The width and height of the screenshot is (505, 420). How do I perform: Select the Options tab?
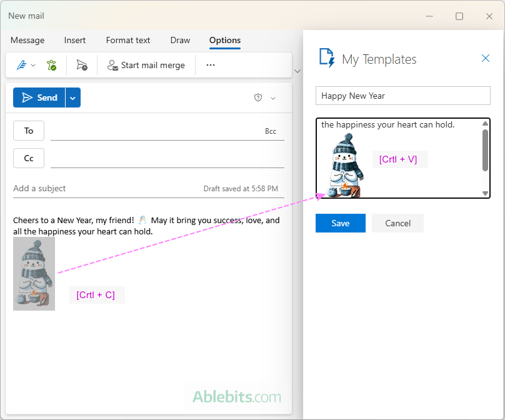tap(225, 40)
